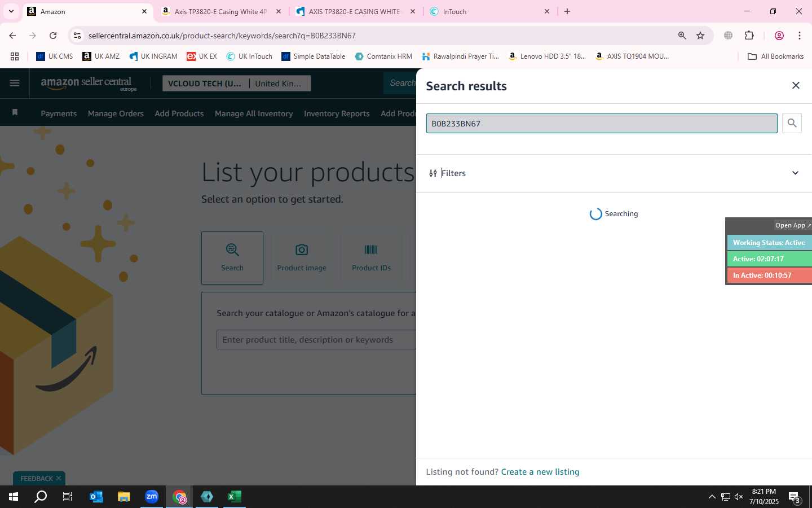Open the Create a new listing link
The image size is (812, 508).
[x=540, y=472]
